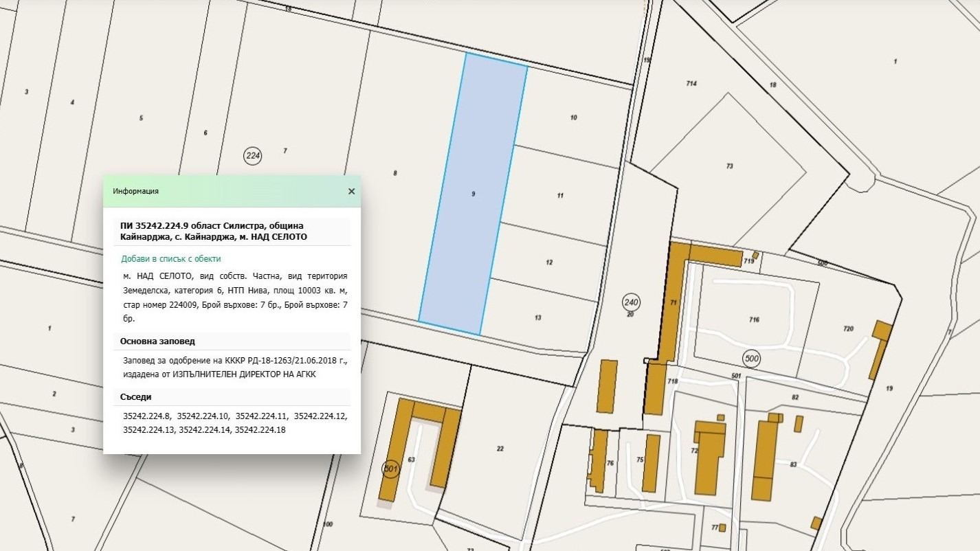This screenshot has width=980, height=551.
Task: Select the highlighted blue parcel 9
Action: [x=474, y=194]
